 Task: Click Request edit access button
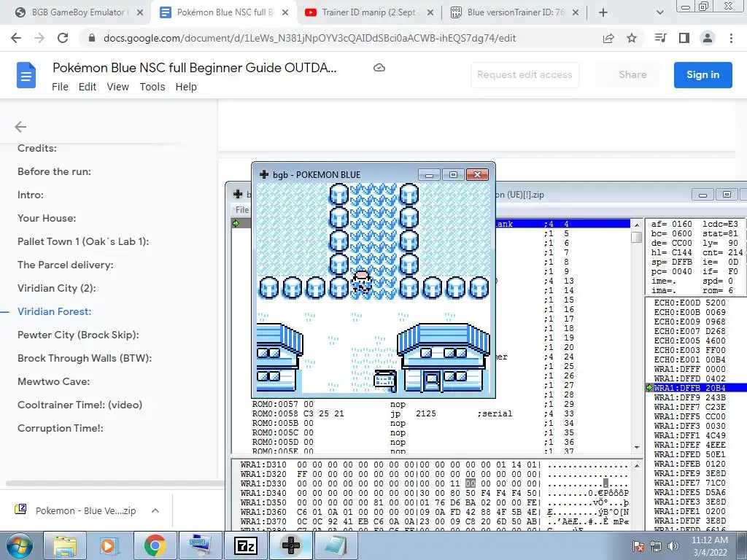point(525,75)
